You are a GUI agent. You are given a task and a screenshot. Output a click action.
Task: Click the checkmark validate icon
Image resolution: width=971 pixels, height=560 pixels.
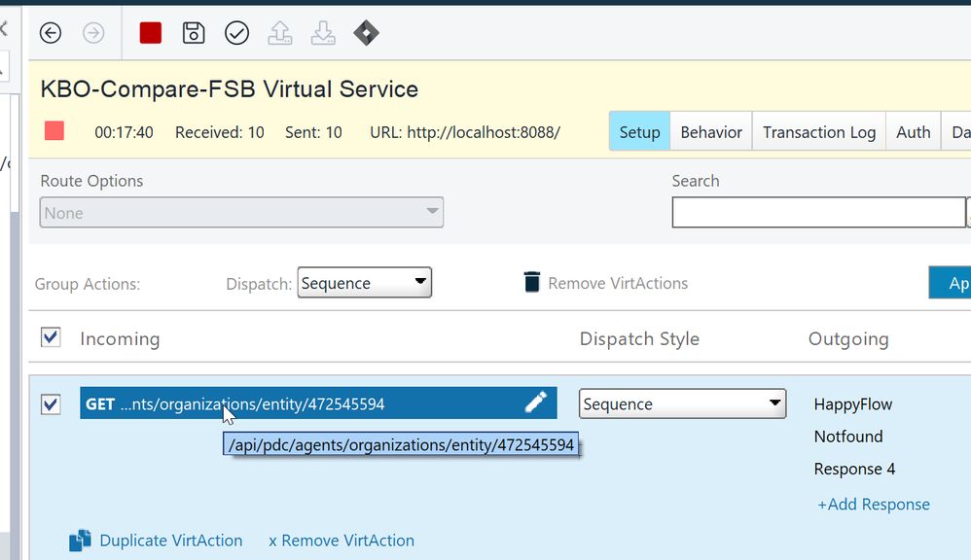point(236,33)
